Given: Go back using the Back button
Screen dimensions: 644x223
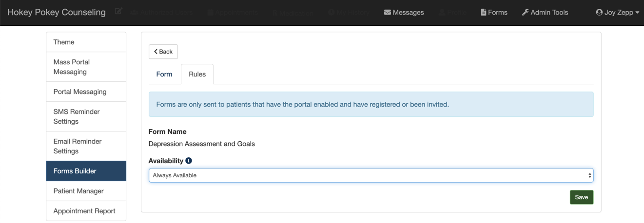Looking at the screenshot, I should coord(163,52).
